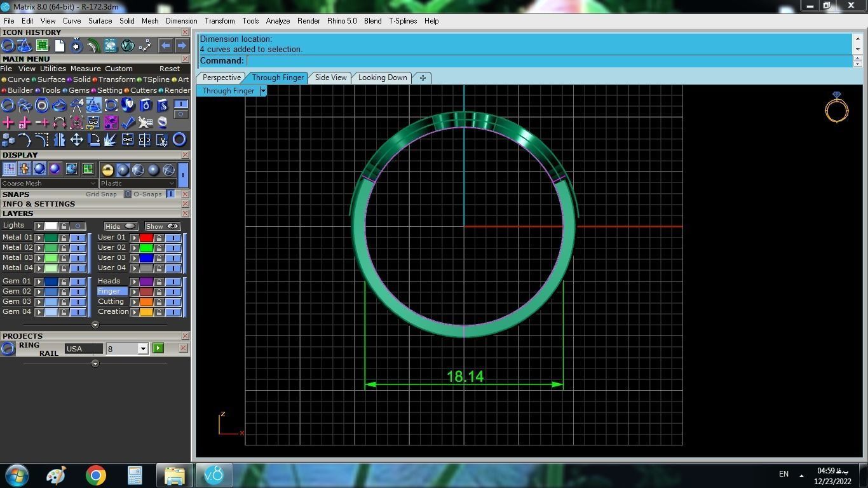Open the T-Splines menu

click(x=403, y=21)
